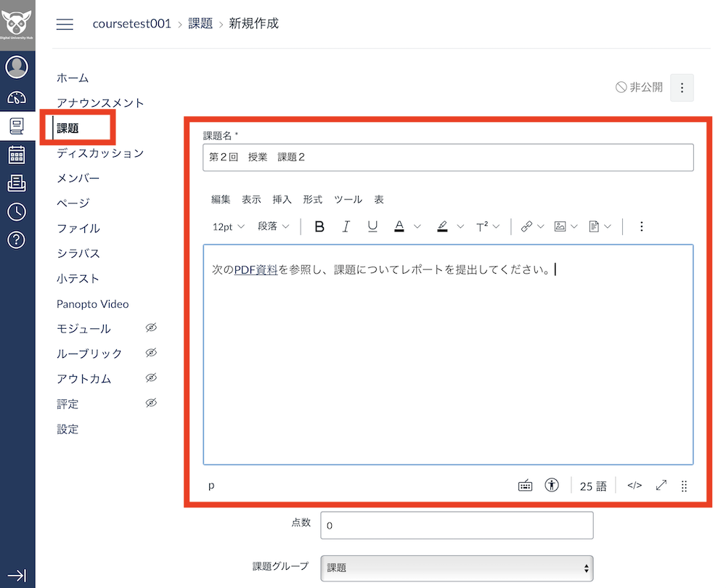Open the accessibility checker icon

click(552, 485)
